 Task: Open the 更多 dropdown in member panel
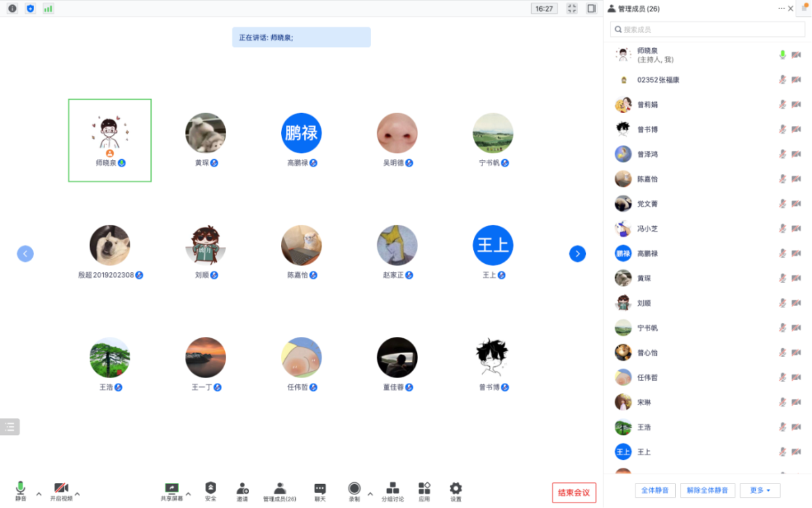coord(759,490)
